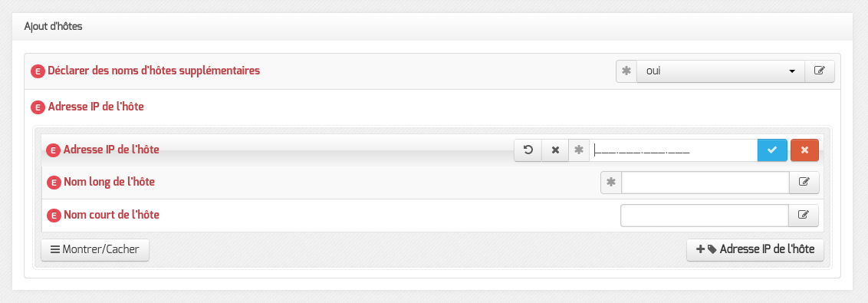The height and width of the screenshot is (303, 868).
Task: Click the undo arrow icon beside IP field
Action: coord(528,150)
